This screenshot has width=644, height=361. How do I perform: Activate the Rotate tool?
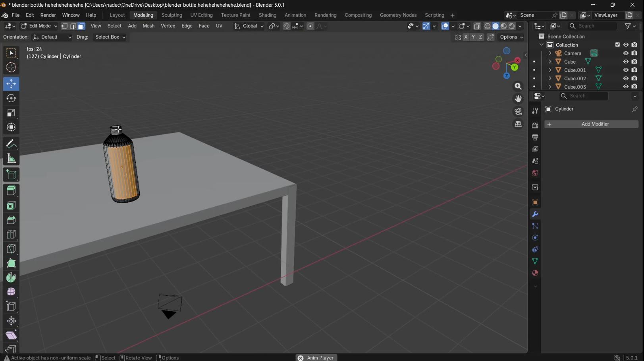click(11, 98)
